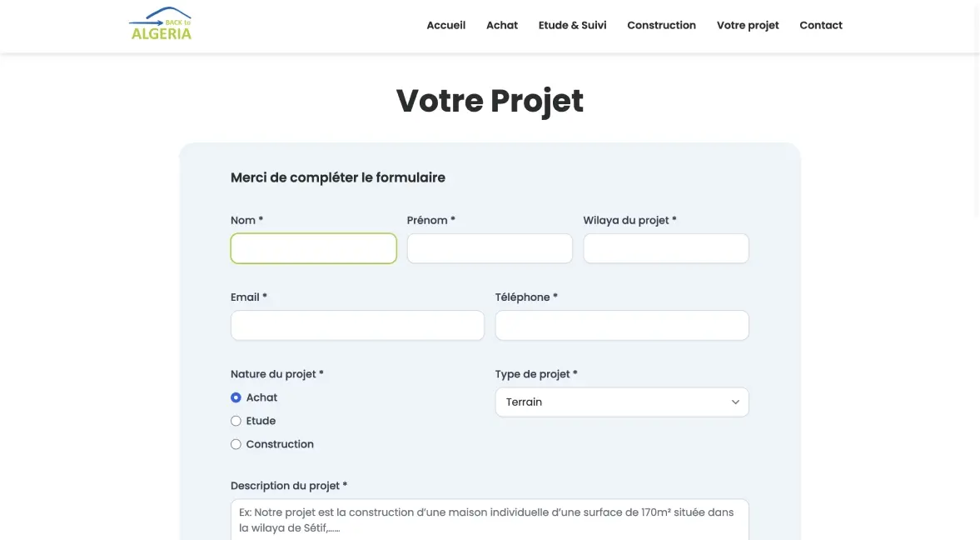Click the Description du projet textarea
This screenshot has height=540, width=980.
click(x=490, y=520)
